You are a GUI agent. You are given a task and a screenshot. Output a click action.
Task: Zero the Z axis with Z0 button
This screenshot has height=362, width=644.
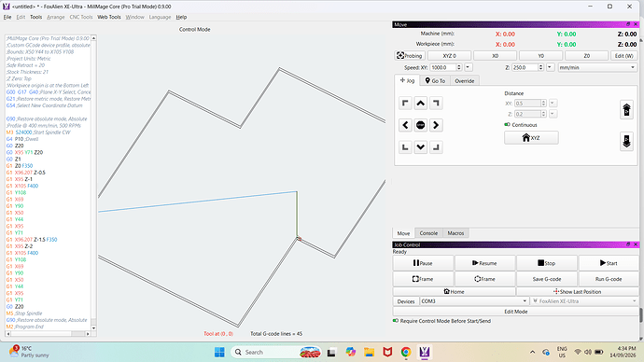click(586, 55)
